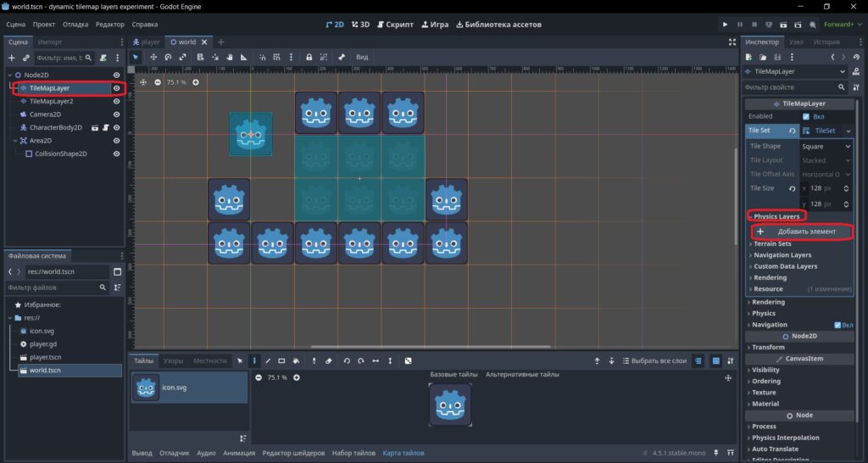
Task: Hide the Camera2D node
Action: 116,114
